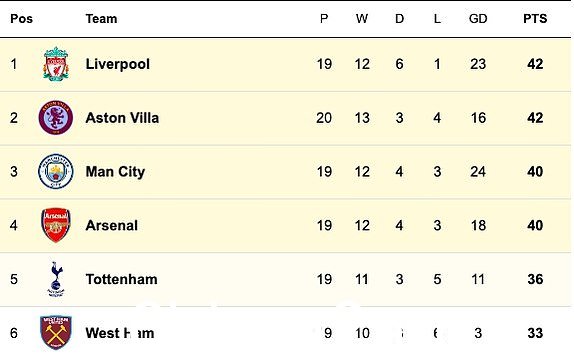Select the Man City badge icon
Screen dimensions: 574x360
[x=56, y=171]
